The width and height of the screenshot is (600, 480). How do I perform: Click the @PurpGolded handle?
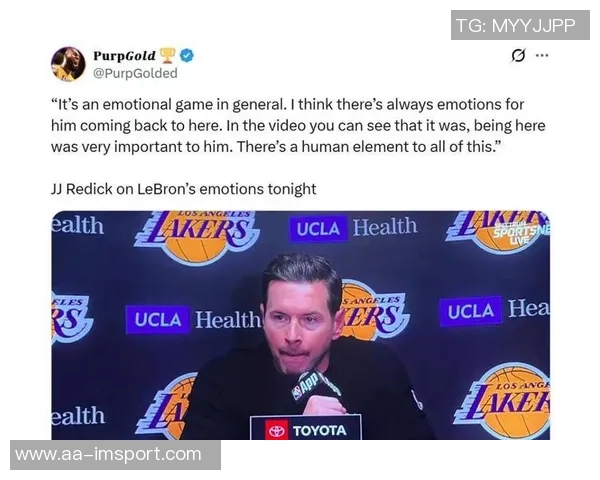[135, 73]
